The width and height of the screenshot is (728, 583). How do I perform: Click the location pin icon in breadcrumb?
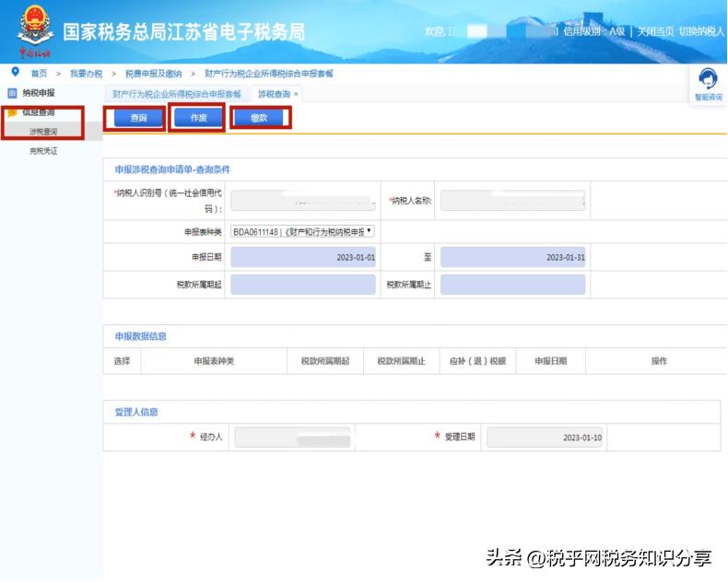point(16,72)
